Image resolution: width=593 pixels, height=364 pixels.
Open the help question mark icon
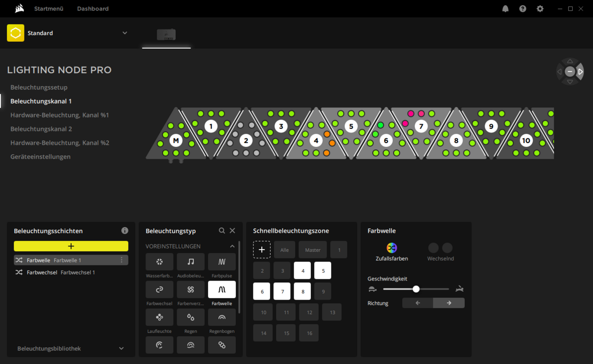[x=523, y=9]
